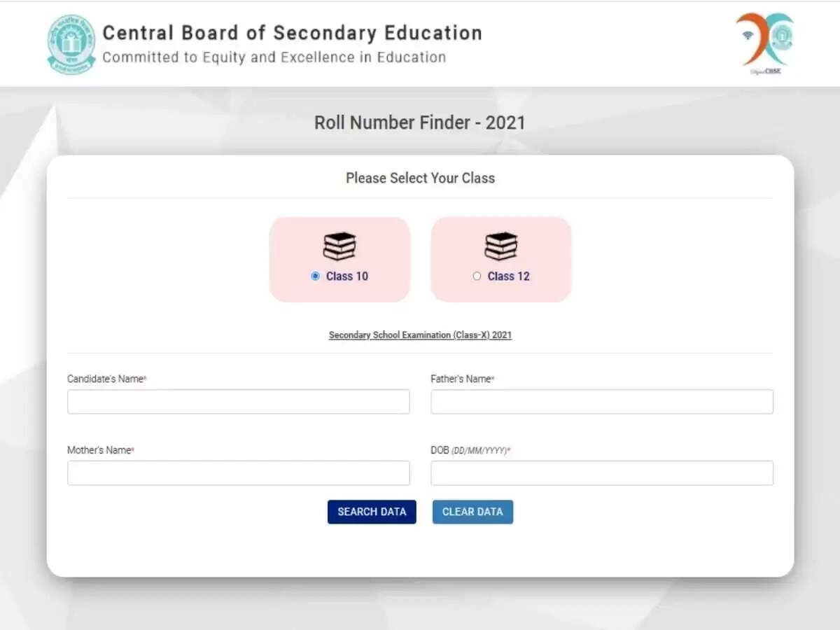The image size is (840, 630).
Task: Click the Candidate's Name field label
Action: (106, 379)
